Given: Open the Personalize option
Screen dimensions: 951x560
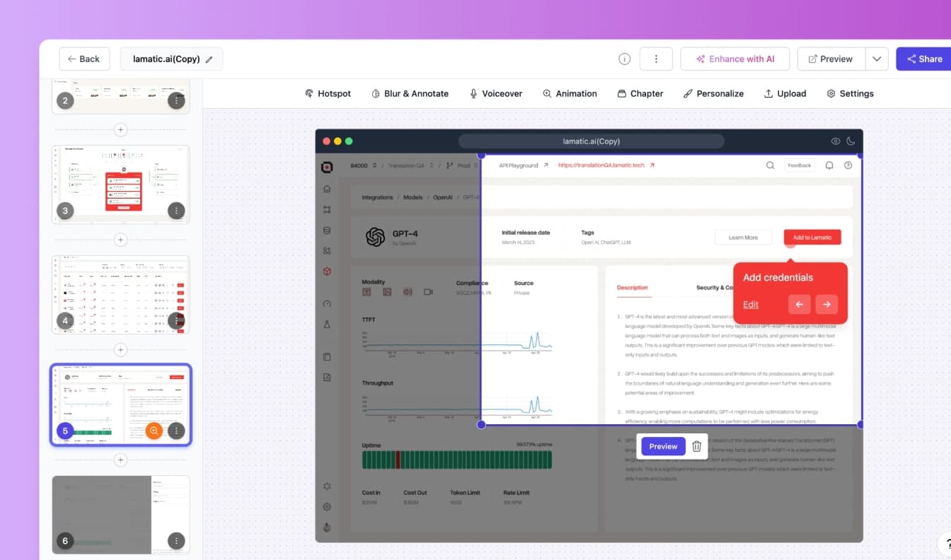Looking at the screenshot, I should click(713, 93).
